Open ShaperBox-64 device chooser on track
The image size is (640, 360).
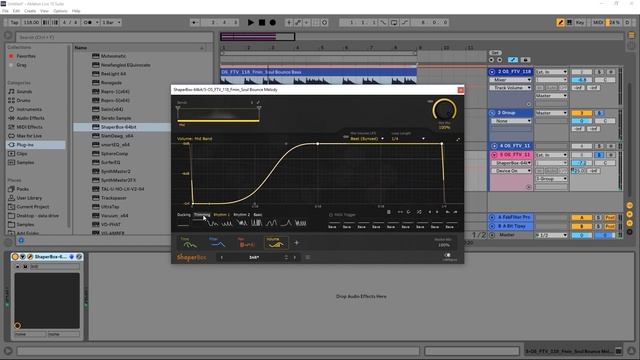click(510, 163)
